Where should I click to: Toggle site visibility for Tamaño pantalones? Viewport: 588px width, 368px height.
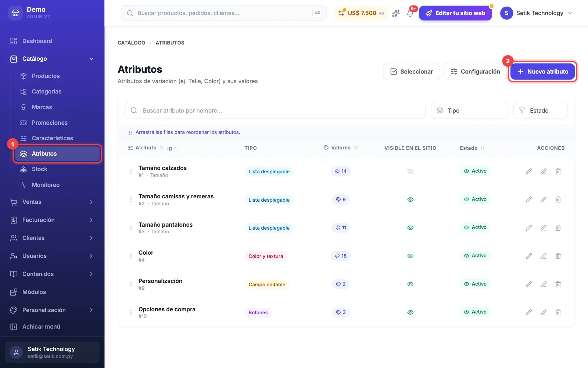pos(410,228)
